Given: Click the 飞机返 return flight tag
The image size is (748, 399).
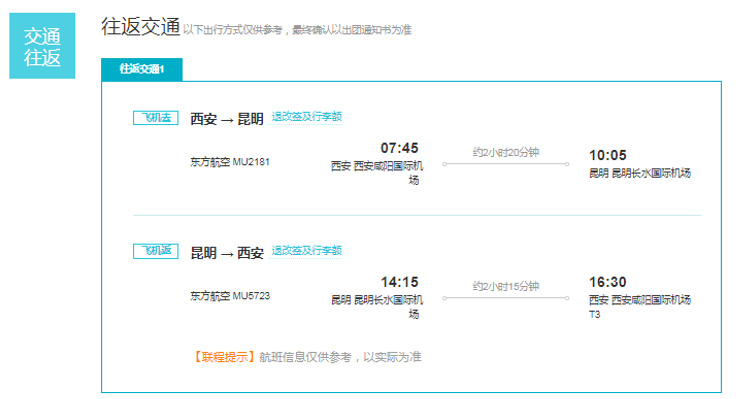Looking at the screenshot, I should (x=156, y=251).
